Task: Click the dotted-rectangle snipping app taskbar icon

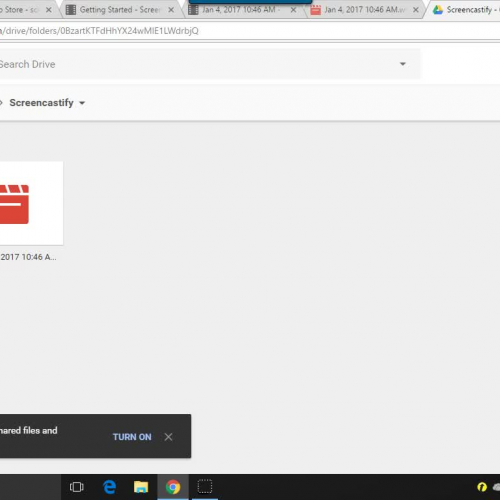Action: (x=205, y=487)
